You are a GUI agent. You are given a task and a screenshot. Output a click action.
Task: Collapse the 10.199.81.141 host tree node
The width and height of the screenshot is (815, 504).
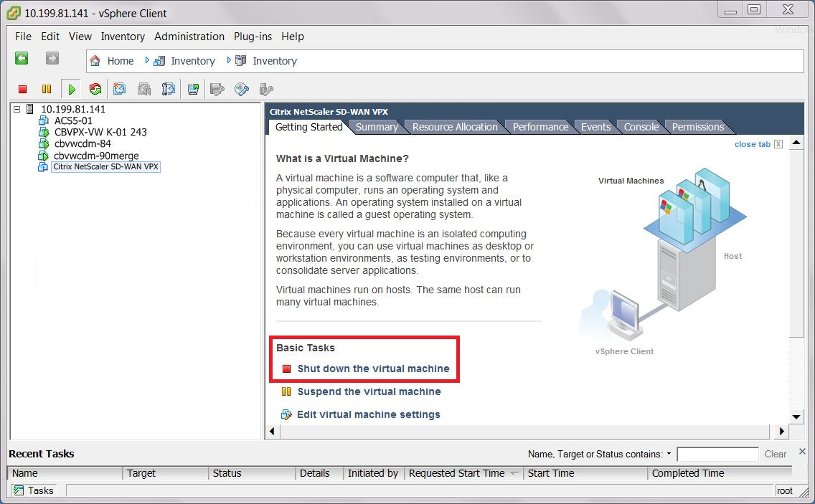pos(17,109)
